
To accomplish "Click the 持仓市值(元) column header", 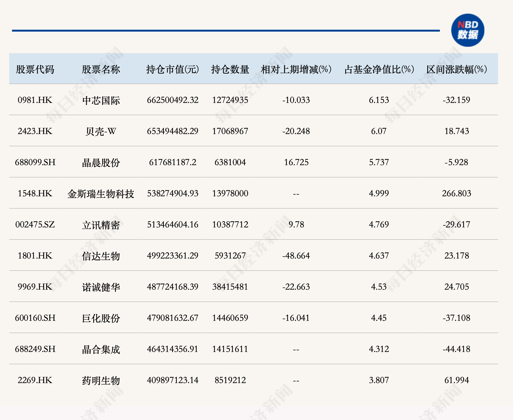I will tap(172, 69).
